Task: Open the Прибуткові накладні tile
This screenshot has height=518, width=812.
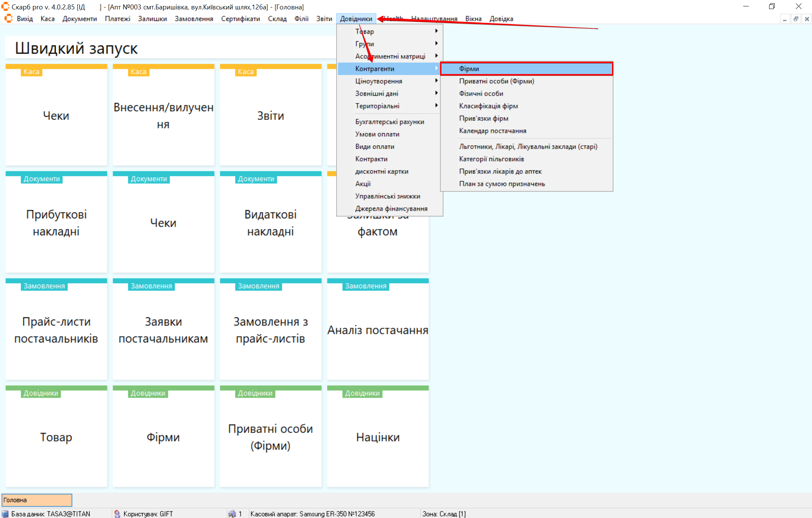Action: 56,223
